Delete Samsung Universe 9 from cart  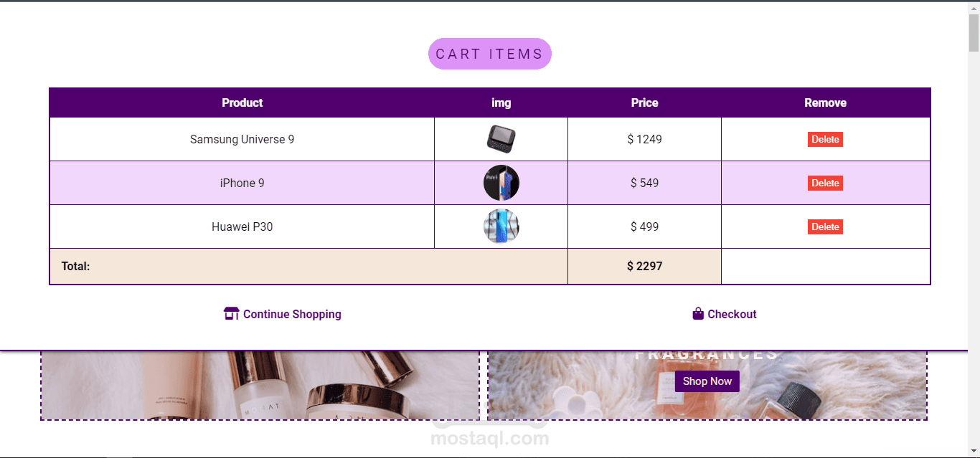(x=825, y=140)
